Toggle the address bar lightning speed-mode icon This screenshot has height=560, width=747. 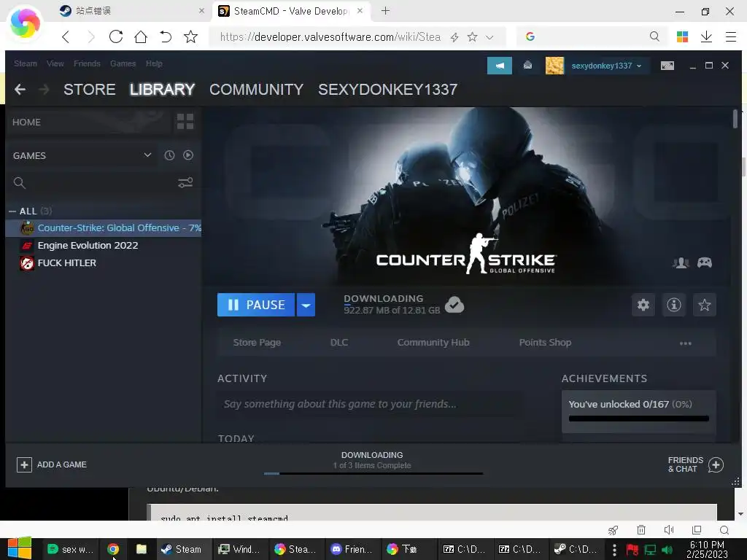[x=454, y=37]
